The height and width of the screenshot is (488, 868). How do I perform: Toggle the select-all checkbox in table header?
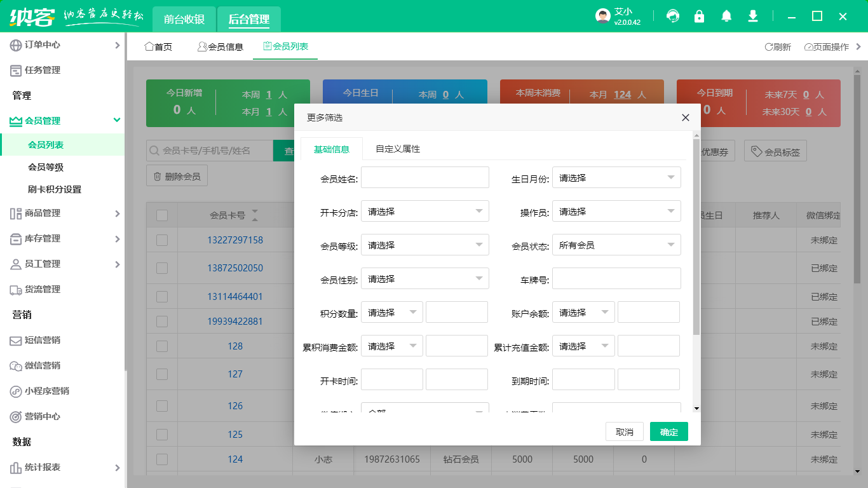tap(162, 215)
